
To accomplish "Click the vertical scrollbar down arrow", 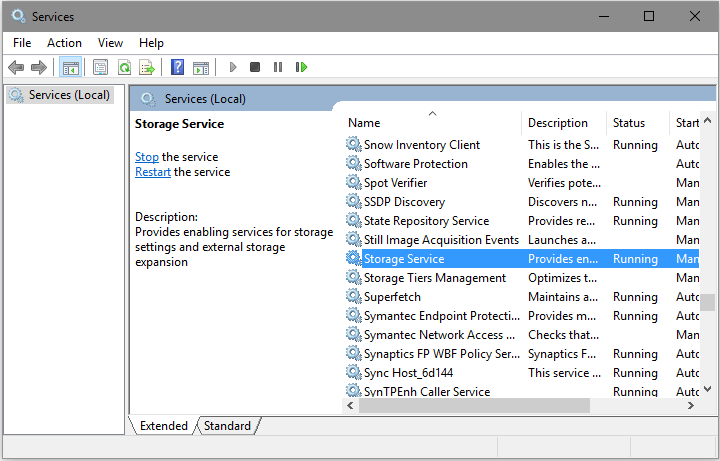I will (707, 389).
